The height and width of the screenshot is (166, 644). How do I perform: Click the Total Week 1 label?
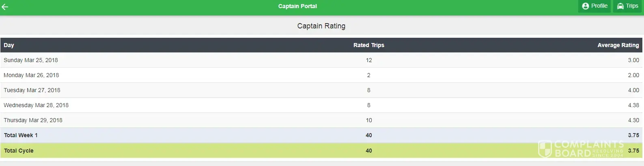pyautogui.click(x=21, y=135)
